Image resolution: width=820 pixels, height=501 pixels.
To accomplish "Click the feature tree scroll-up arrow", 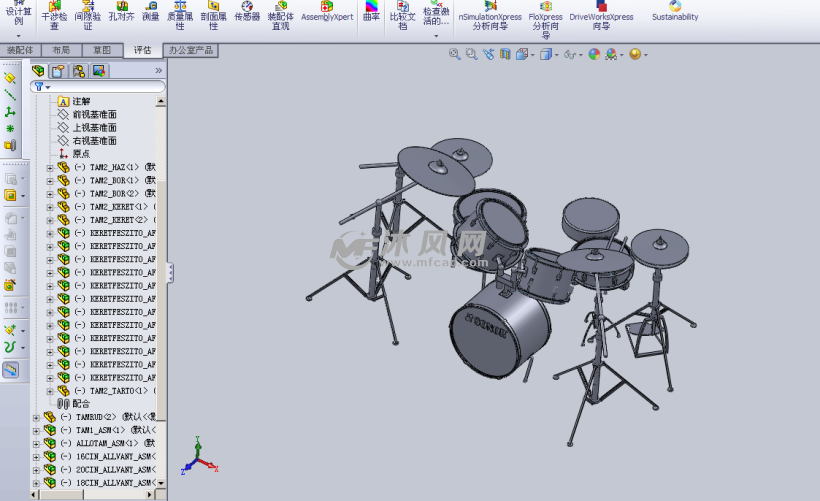I will click(x=162, y=100).
